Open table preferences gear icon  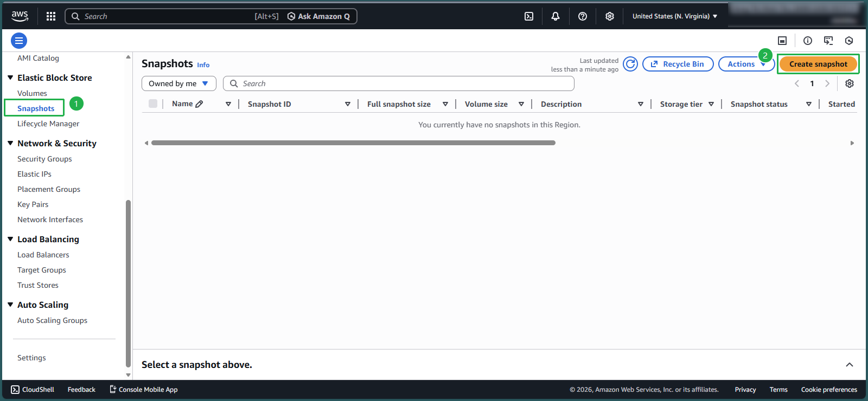(x=850, y=83)
